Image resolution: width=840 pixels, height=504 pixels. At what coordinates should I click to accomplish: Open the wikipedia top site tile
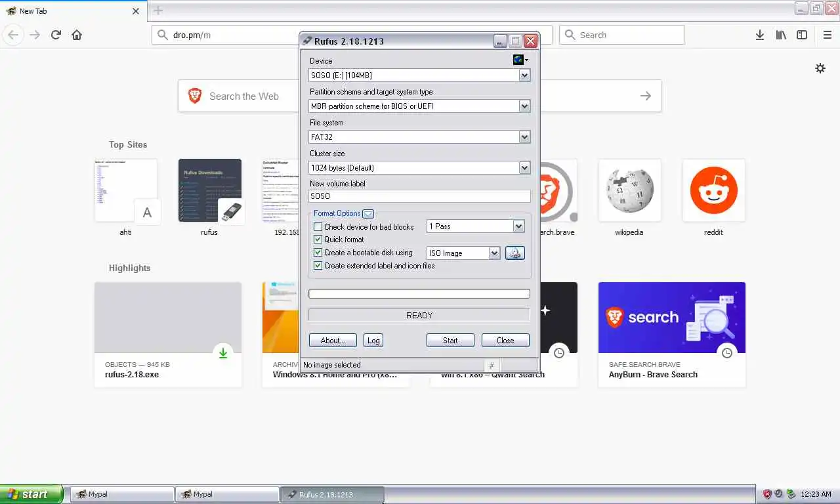[x=629, y=191]
